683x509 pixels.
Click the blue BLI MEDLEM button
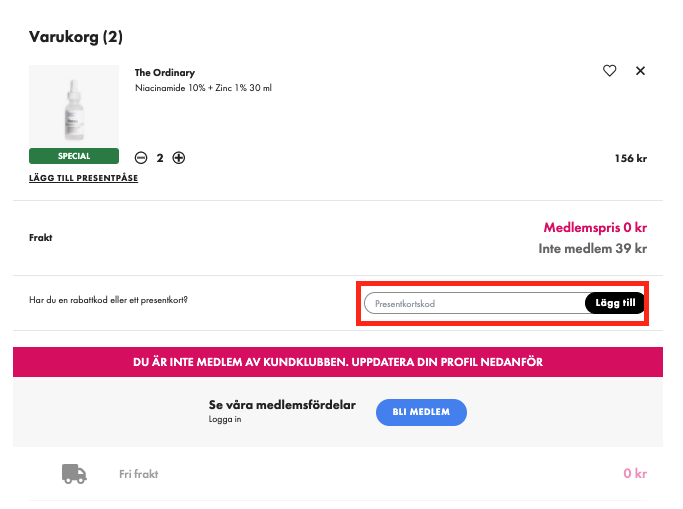(x=421, y=412)
